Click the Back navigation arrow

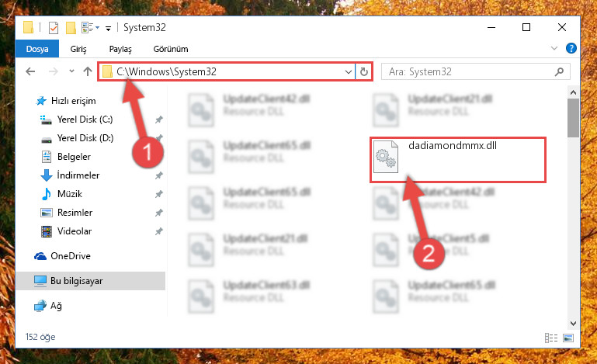click(30, 71)
